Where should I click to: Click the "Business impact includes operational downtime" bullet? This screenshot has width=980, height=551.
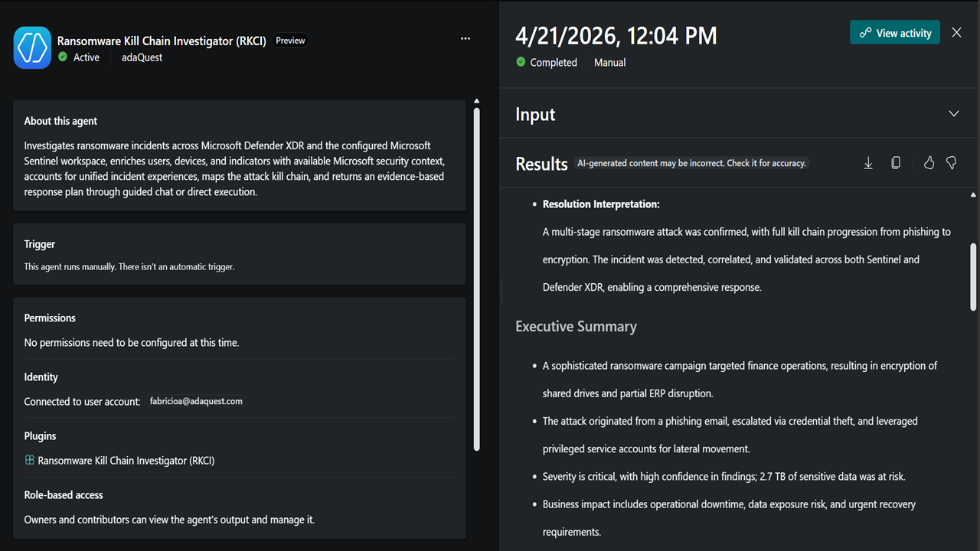pos(729,518)
